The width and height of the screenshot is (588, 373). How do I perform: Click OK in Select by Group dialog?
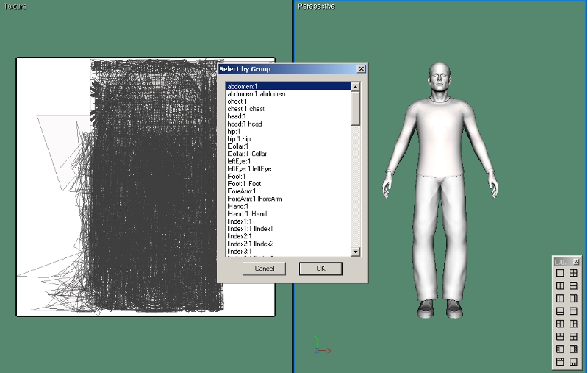[x=320, y=269]
